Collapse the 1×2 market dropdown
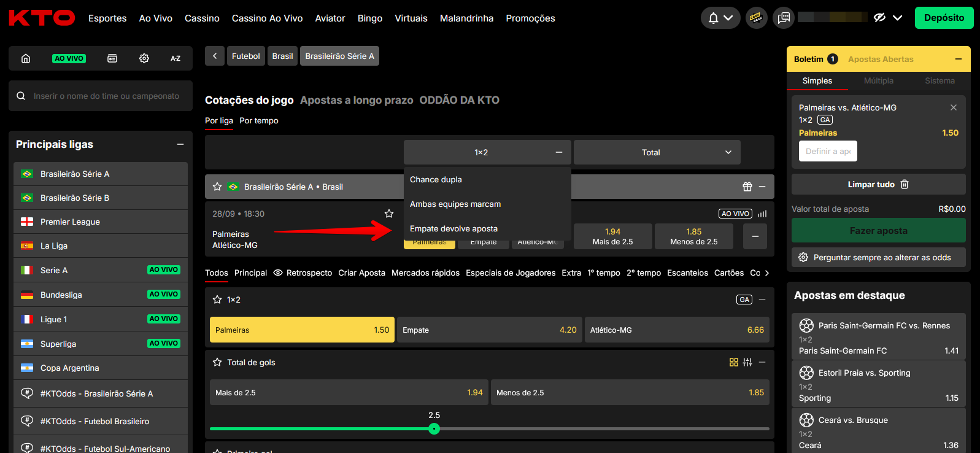The image size is (980, 453). 487,152
